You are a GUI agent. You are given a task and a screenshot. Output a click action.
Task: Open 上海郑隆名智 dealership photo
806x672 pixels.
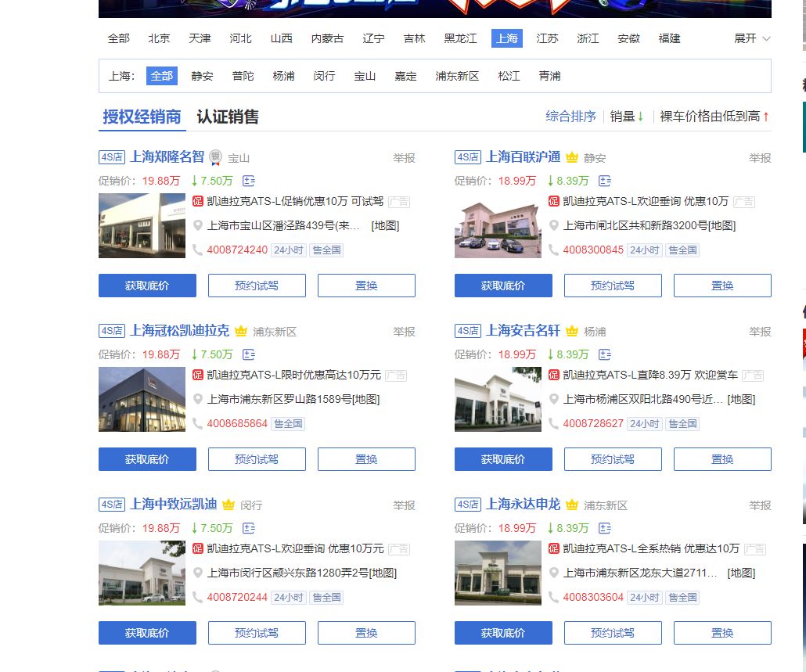(x=142, y=225)
